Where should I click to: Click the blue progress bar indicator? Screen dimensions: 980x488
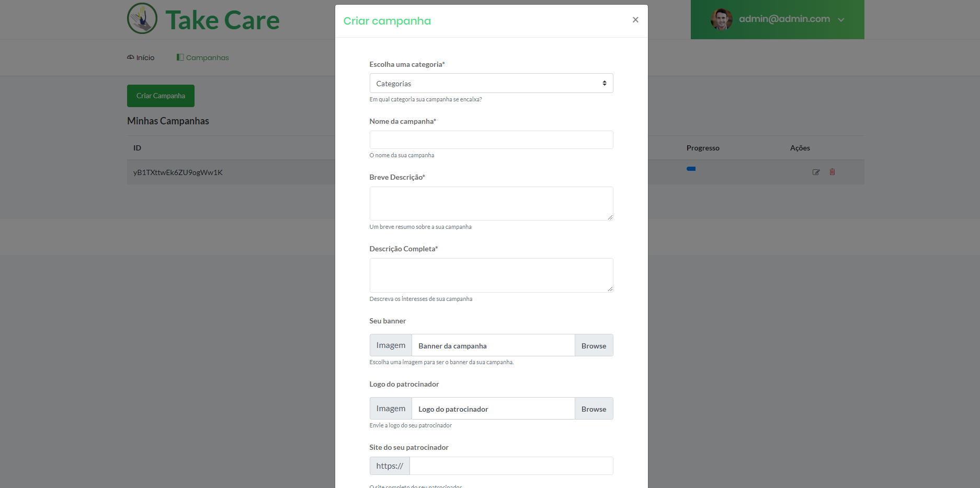point(691,169)
